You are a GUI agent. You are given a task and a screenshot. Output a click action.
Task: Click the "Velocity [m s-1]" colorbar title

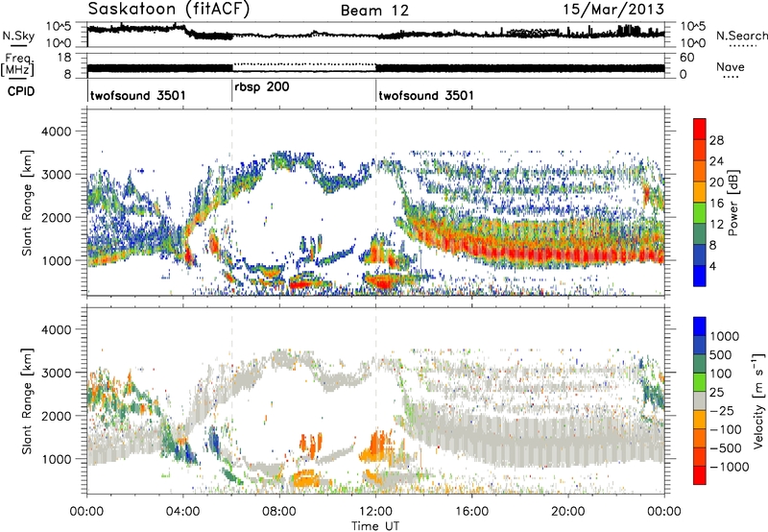coord(758,400)
